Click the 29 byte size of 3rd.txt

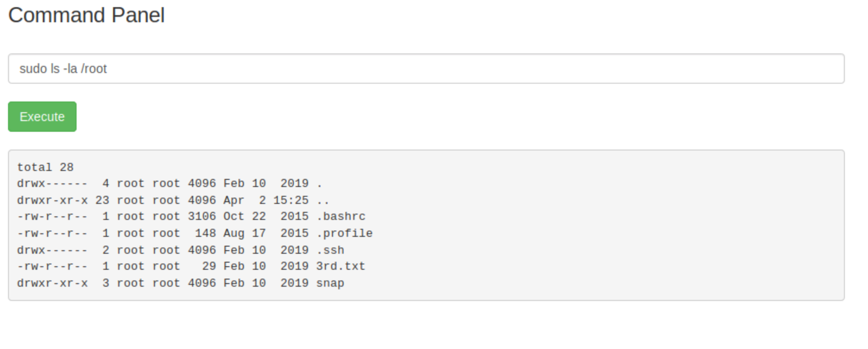pyautogui.click(x=209, y=266)
